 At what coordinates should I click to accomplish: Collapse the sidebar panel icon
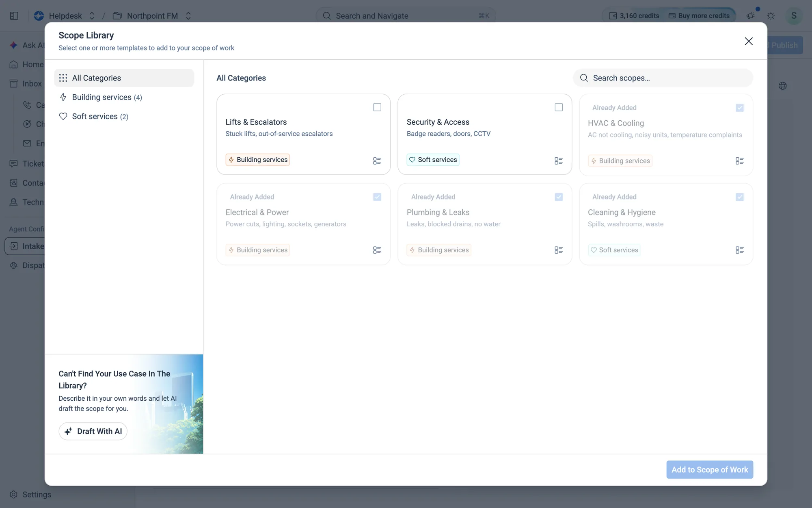[x=14, y=15]
